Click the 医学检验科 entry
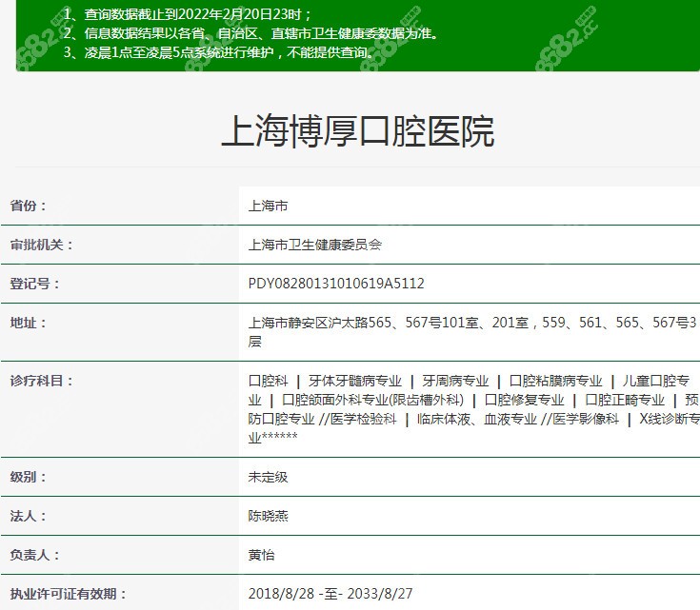The image size is (700, 610). (x=364, y=419)
